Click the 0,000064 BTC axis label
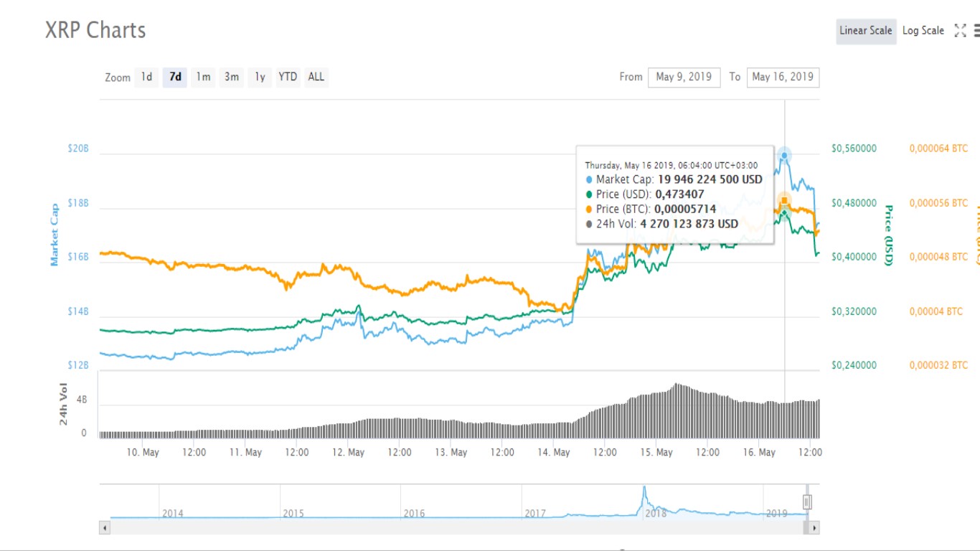The image size is (980, 551). [938, 149]
